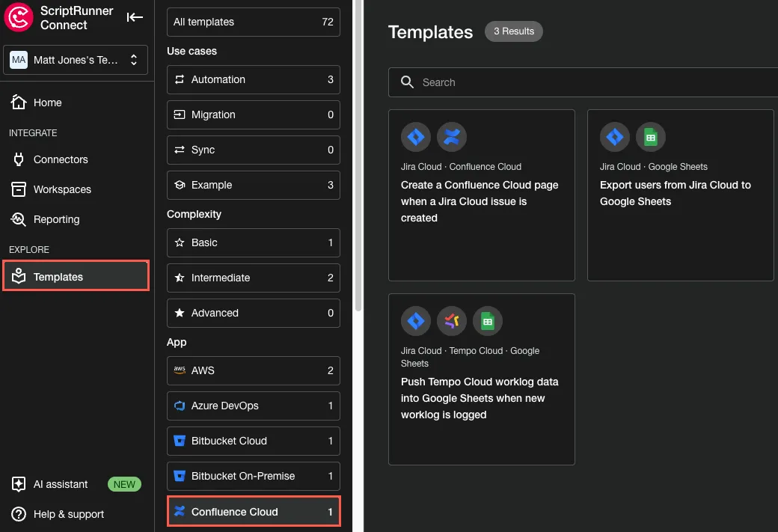Image resolution: width=778 pixels, height=532 pixels.
Task: Click the search magnifier icon
Action: [407, 82]
